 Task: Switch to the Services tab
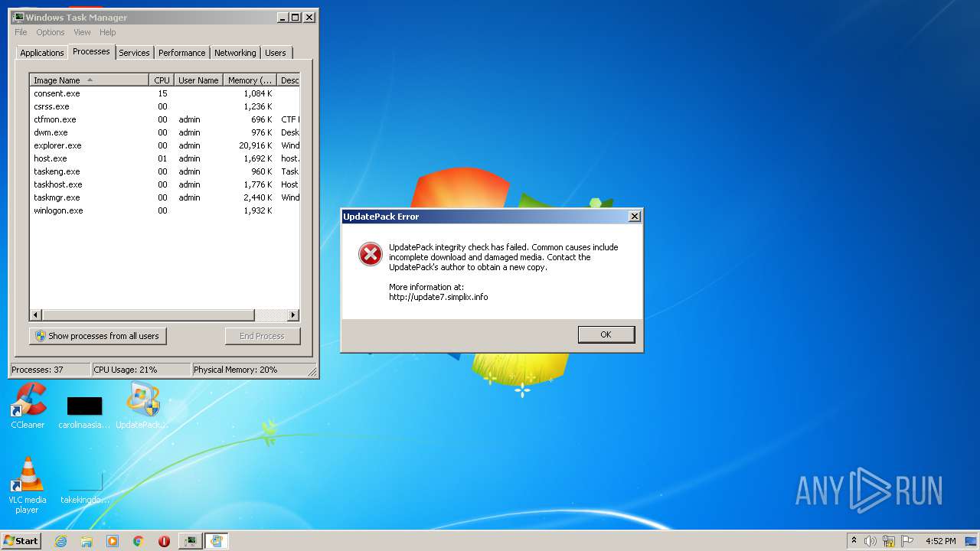tap(134, 53)
